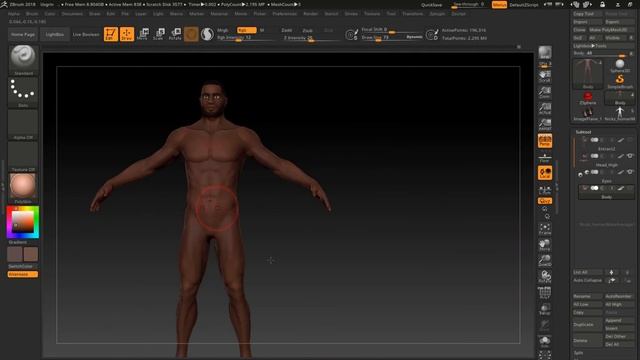The height and width of the screenshot is (360, 640).
Task: Toggle Transp transparency mode
Action: point(545,309)
